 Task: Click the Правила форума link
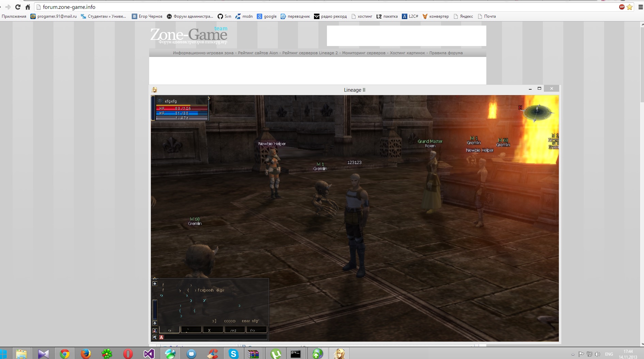pos(446,53)
